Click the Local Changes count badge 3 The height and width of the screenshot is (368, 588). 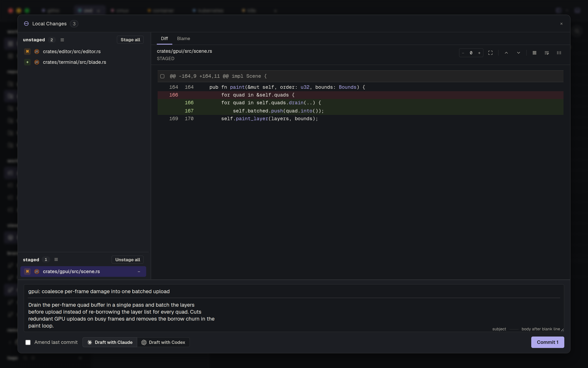[74, 24]
